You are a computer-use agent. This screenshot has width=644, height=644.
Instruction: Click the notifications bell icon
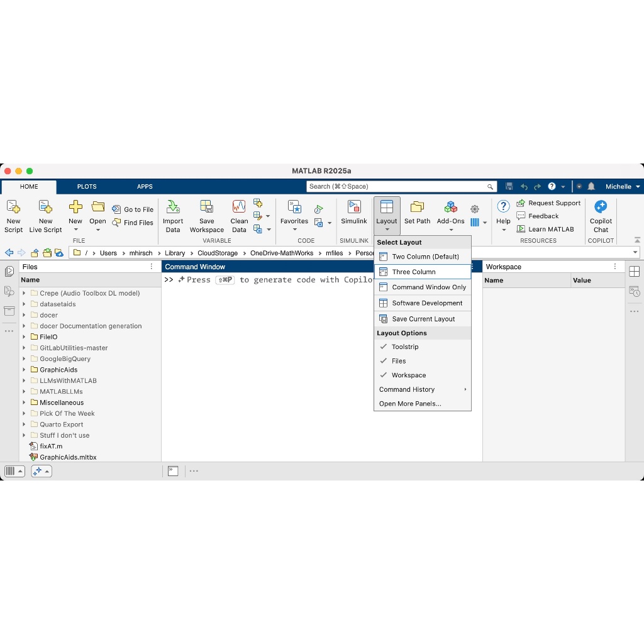coord(591,186)
